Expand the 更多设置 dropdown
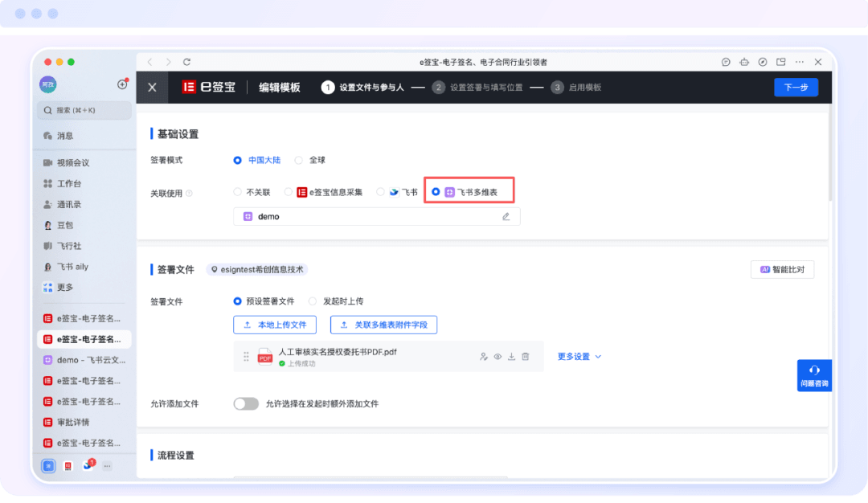 click(x=579, y=357)
